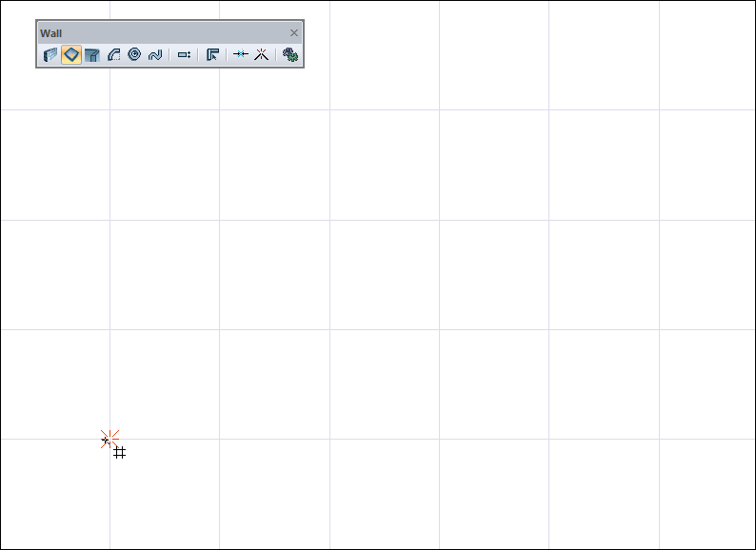Click the Wall toolbar title

click(51, 33)
